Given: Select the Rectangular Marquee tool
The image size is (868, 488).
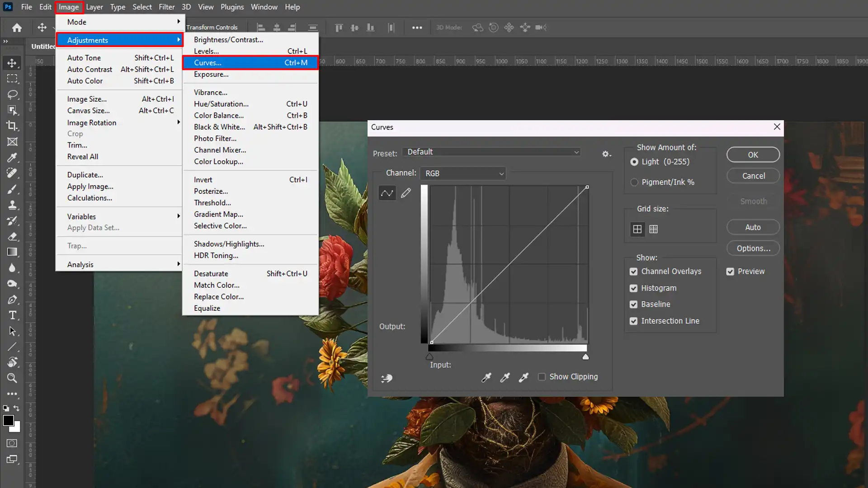Looking at the screenshot, I should click(12, 79).
